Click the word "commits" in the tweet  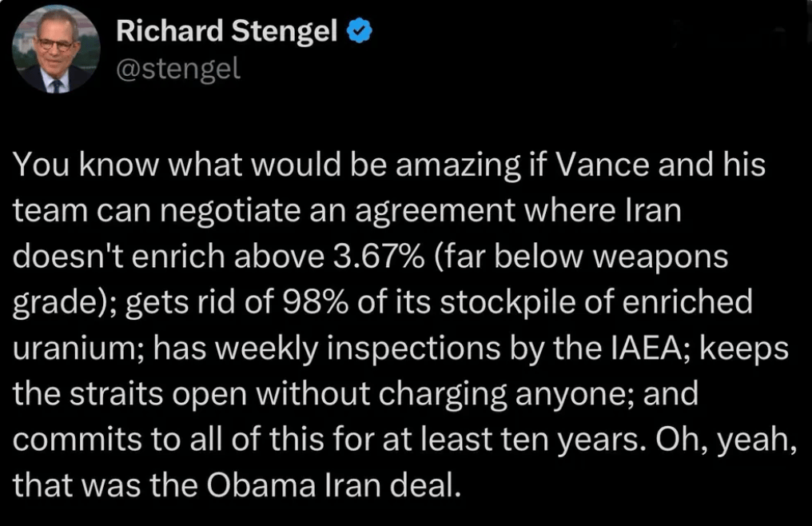pyautogui.click(x=77, y=440)
